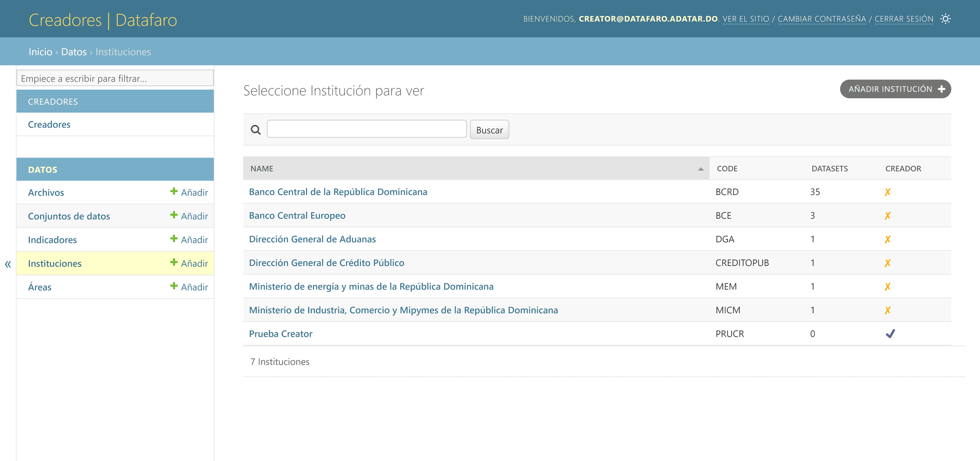
Task: Focus the sidebar filter input field
Action: click(x=115, y=78)
